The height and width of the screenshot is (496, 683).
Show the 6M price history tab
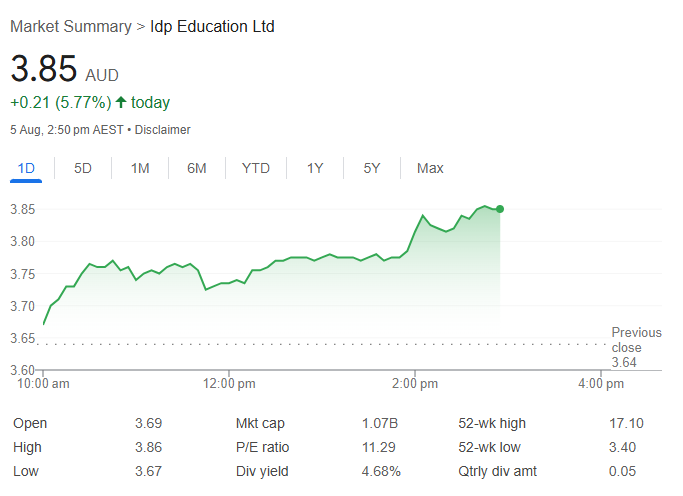pos(197,168)
